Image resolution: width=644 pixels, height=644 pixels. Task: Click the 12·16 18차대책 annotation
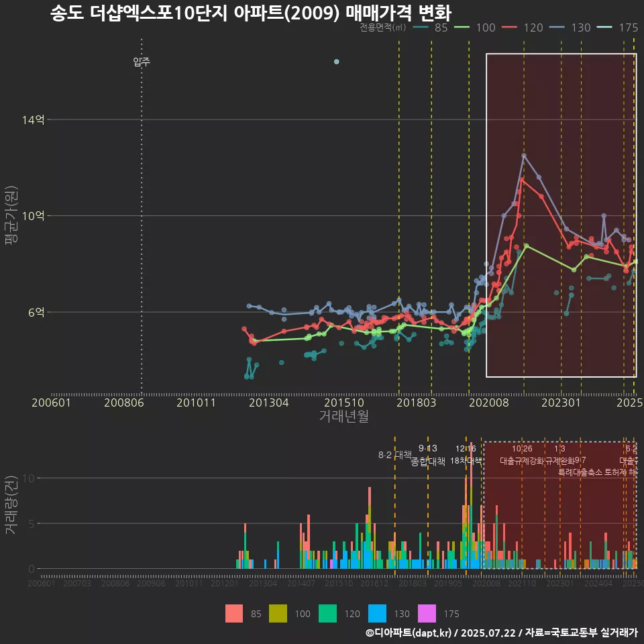click(466, 455)
